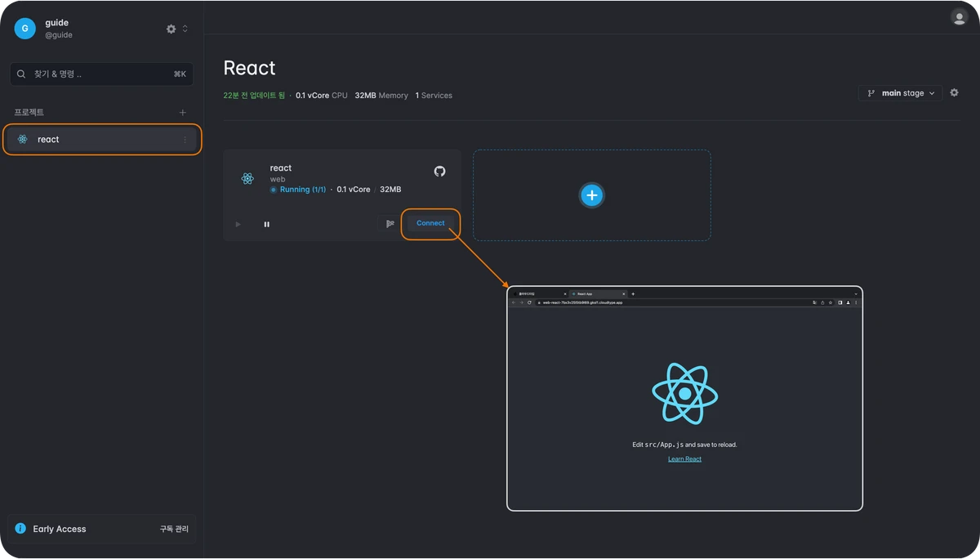Pause the react service
The image size is (980, 559).
pyautogui.click(x=266, y=224)
